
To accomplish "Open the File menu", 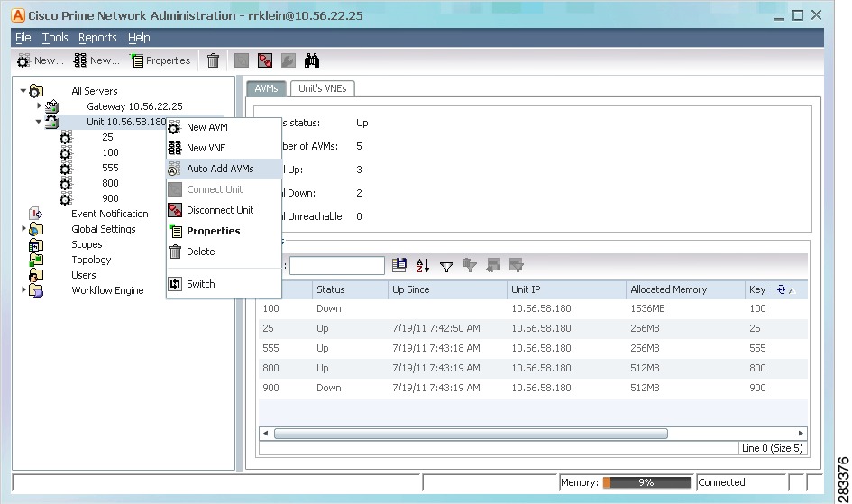I will [x=23, y=38].
